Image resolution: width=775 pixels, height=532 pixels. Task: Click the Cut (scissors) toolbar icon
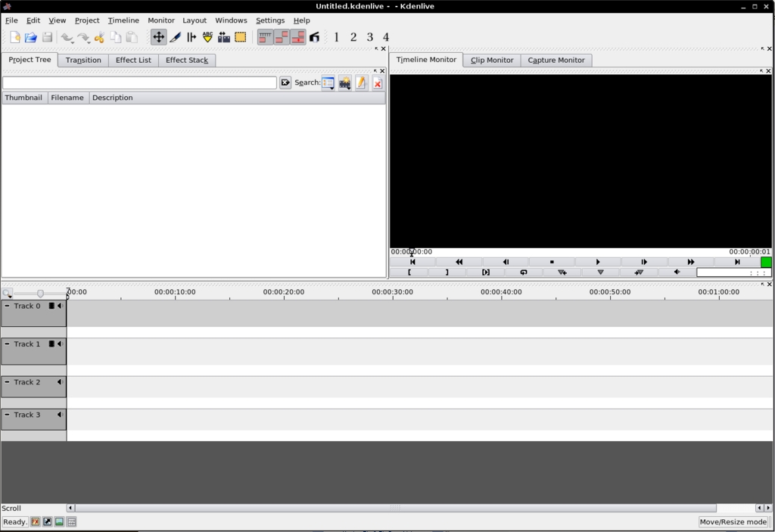point(99,36)
